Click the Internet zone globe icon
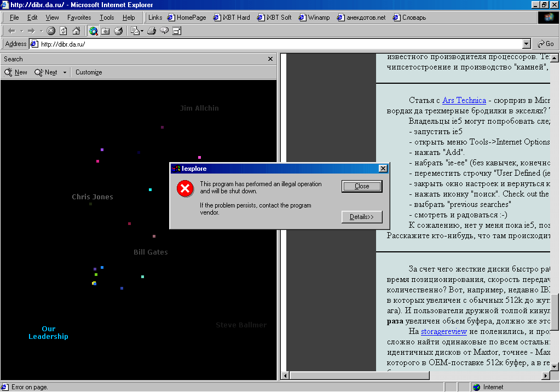This screenshot has width=560, height=392. pyautogui.click(x=476, y=387)
